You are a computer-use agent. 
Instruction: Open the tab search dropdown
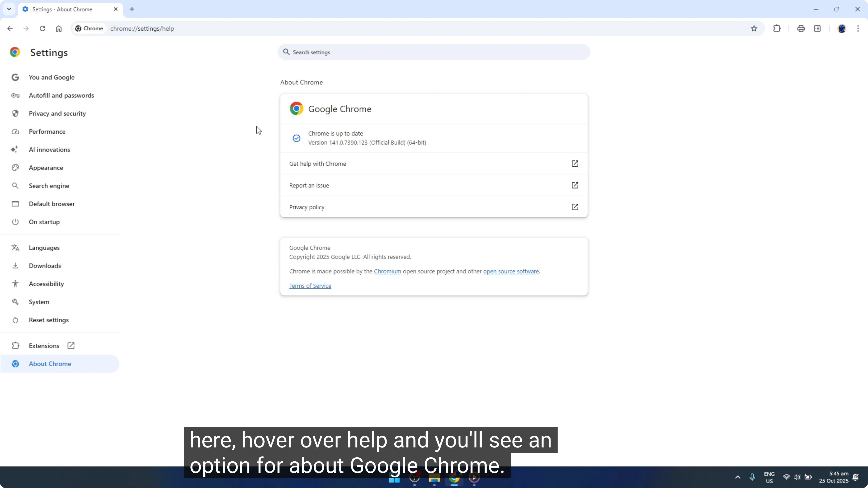click(x=9, y=9)
